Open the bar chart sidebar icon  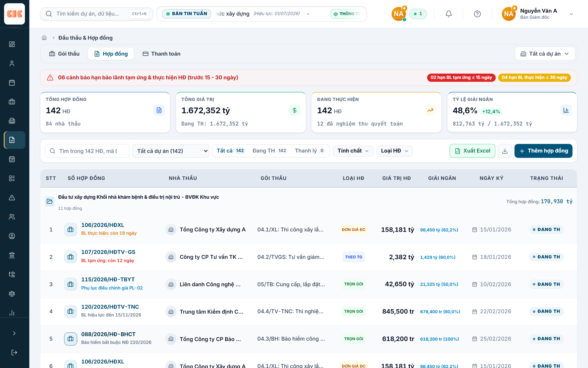click(x=12, y=313)
